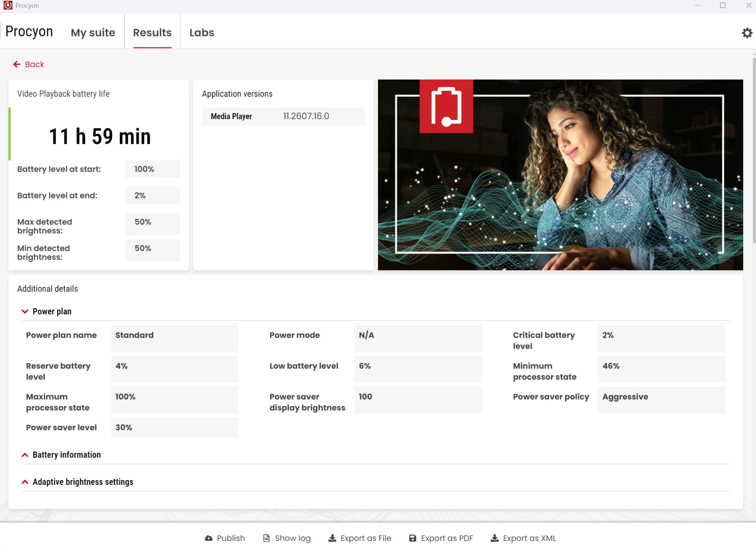Click the Export as XML download icon
Viewport: 756px width, 552px height.
tap(495, 538)
